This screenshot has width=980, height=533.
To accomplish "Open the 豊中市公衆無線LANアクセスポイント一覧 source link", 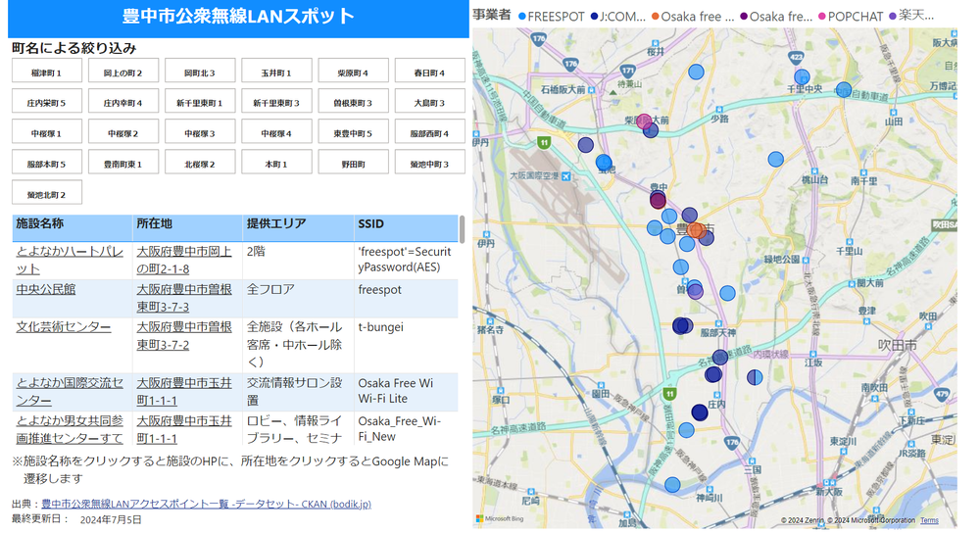I will [x=206, y=504].
